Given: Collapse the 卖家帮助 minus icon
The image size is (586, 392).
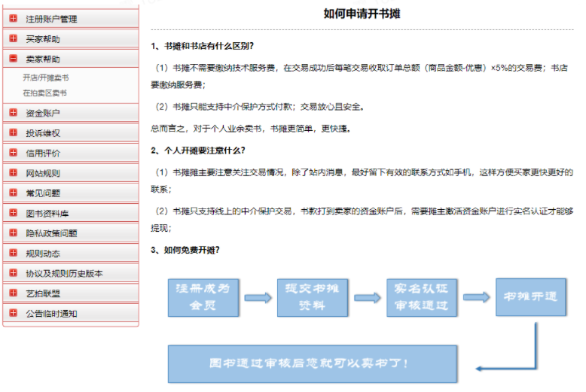Looking at the screenshot, I should 14,59.
